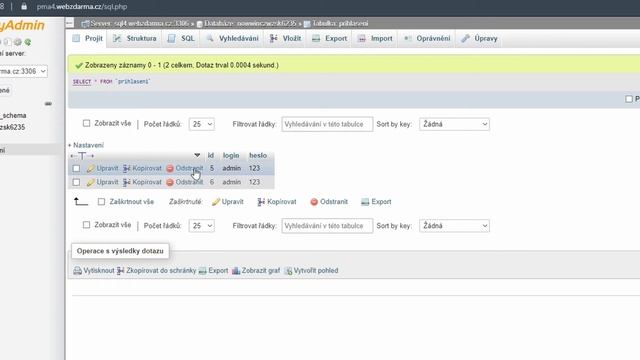Click Zkopírovat do schránky link
The height and width of the screenshot is (360, 640).
161,271
